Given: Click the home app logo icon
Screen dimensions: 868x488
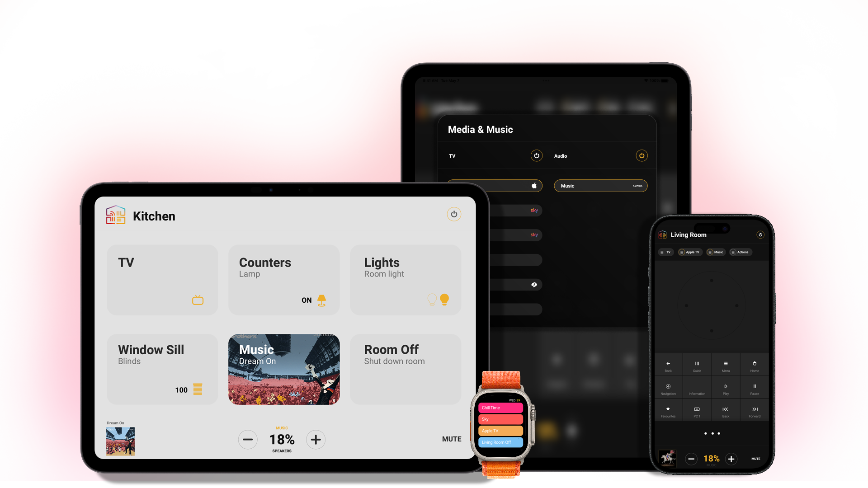Looking at the screenshot, I should click(116, 216).
